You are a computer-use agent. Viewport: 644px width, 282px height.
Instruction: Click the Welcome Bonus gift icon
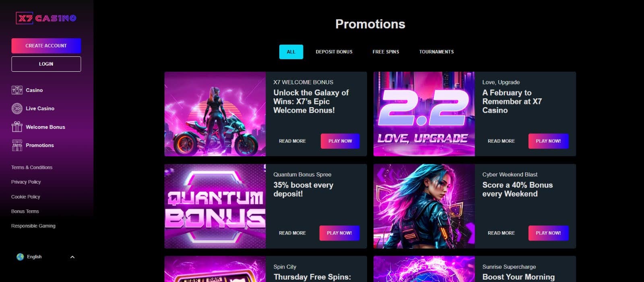tap(17, 127)
